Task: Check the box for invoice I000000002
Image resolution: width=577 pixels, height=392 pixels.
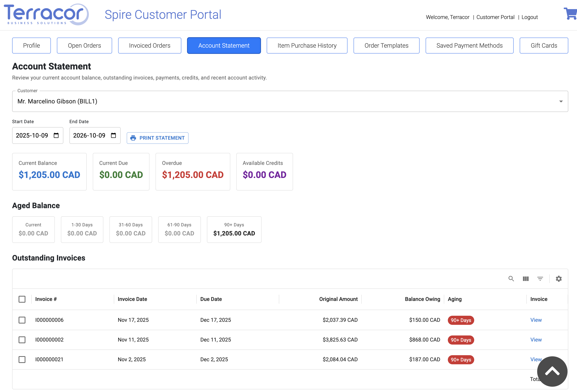Action: point(22,340)
